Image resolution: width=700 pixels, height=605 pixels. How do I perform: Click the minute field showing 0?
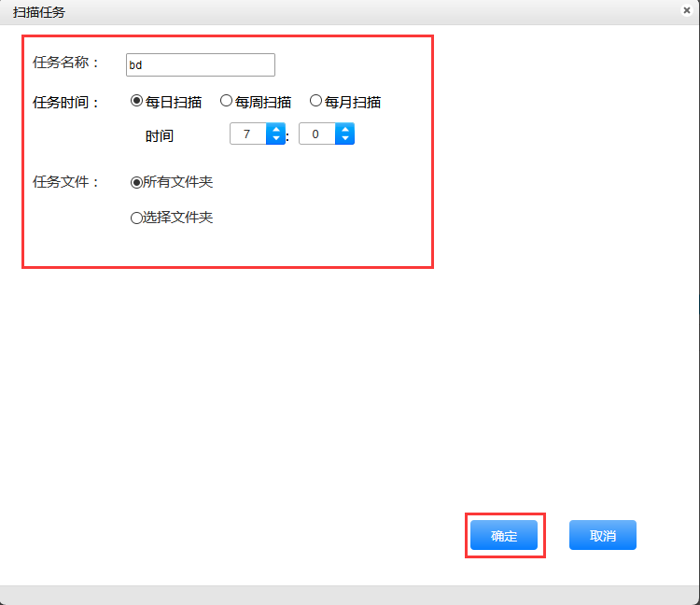317,134
